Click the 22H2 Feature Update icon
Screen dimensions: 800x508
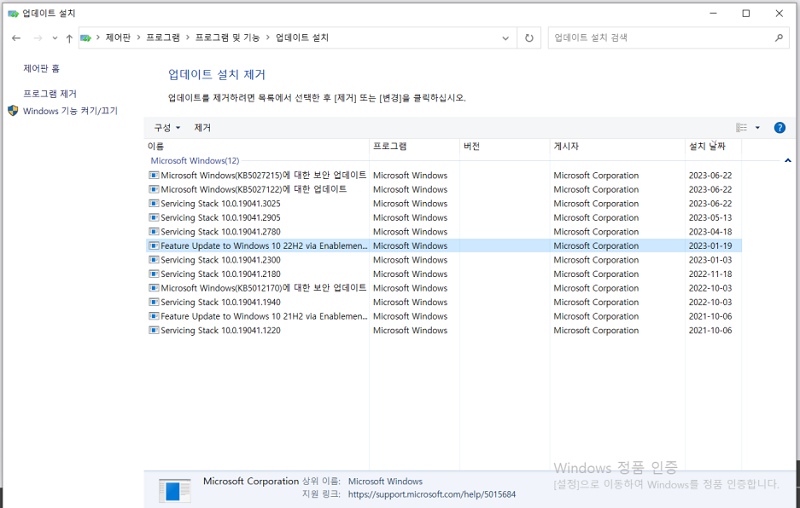tap(154, 246)
